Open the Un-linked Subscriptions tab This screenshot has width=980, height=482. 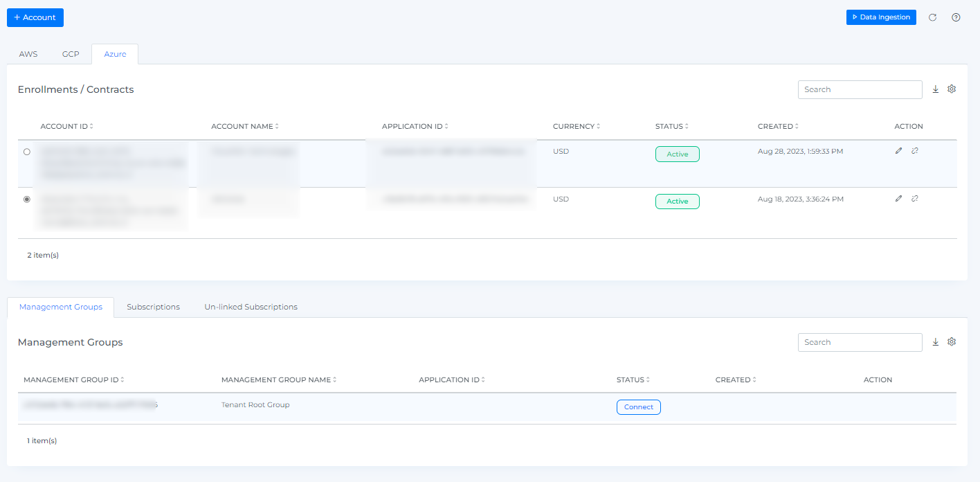(251, 307)
